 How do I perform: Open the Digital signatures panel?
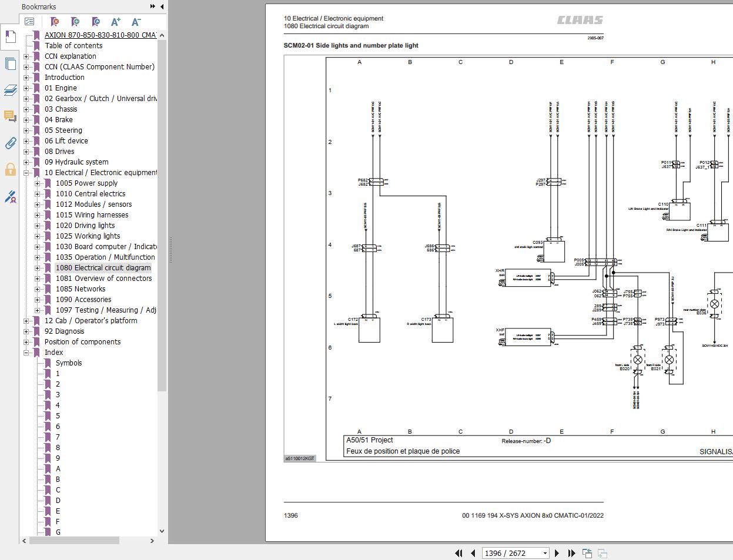[10, 197]
